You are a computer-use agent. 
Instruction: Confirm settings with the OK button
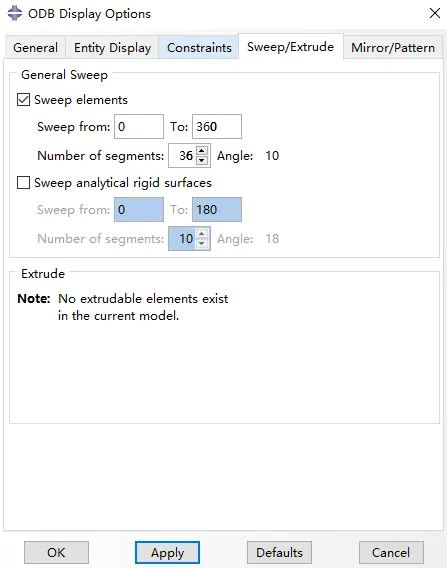[57, 552]
